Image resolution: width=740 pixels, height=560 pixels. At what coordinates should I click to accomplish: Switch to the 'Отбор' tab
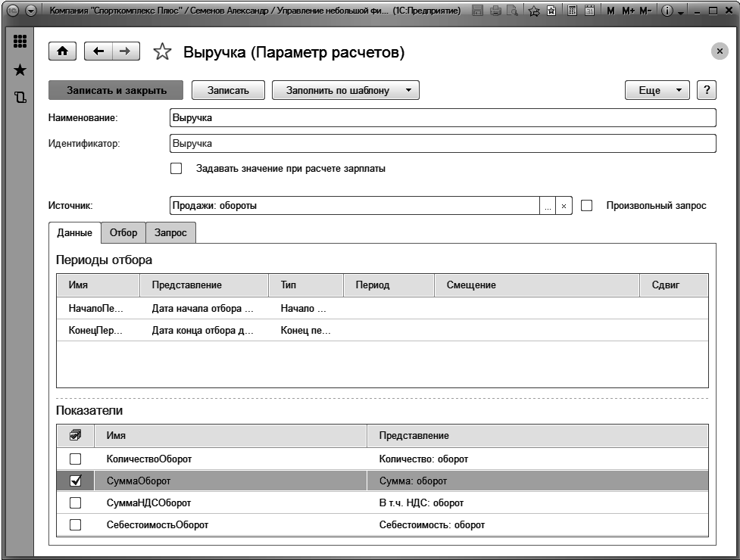pos(123,233)
